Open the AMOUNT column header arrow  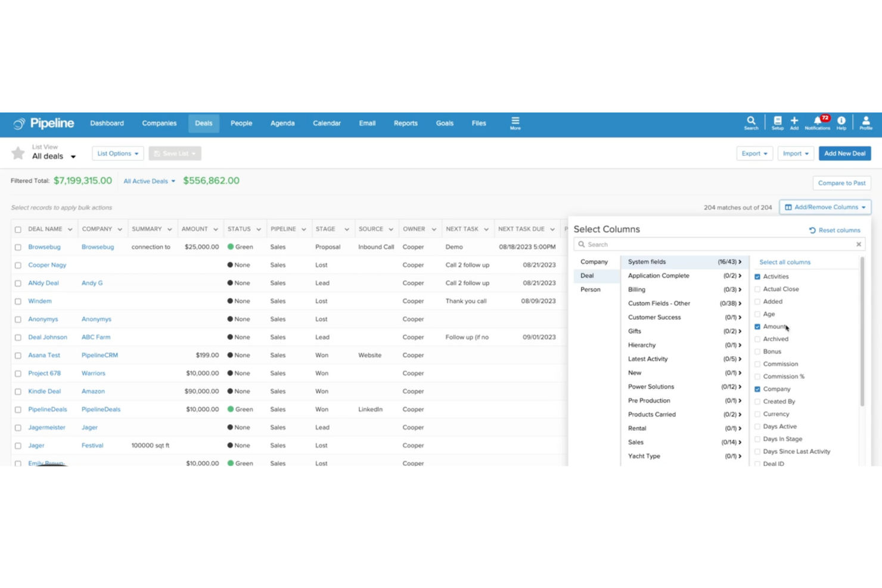tap(215, 229)
